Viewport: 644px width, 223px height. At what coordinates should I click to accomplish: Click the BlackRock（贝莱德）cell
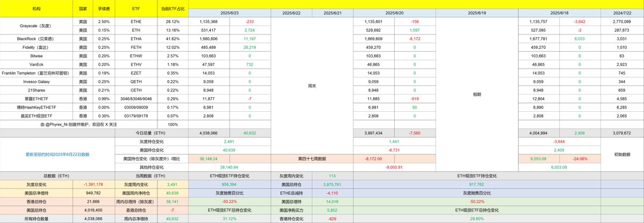[x=37, y=39]
